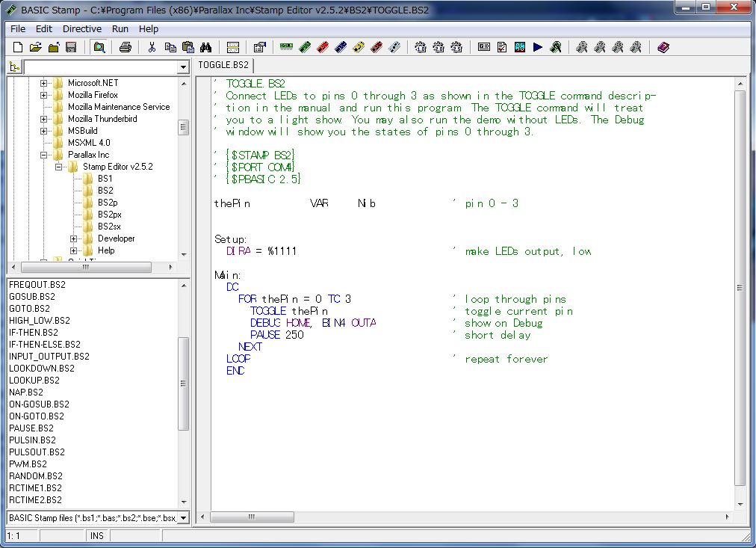
Task: Open the green Debug terminal icon
Action: point(556,47)
